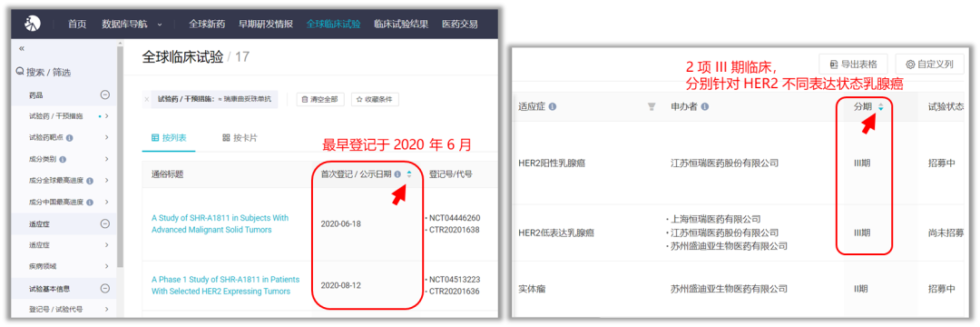Image resolution: width=980 pixels, height=327 pixels.
Task: Click the 收藏条件 button
Action: click(375, 99)
